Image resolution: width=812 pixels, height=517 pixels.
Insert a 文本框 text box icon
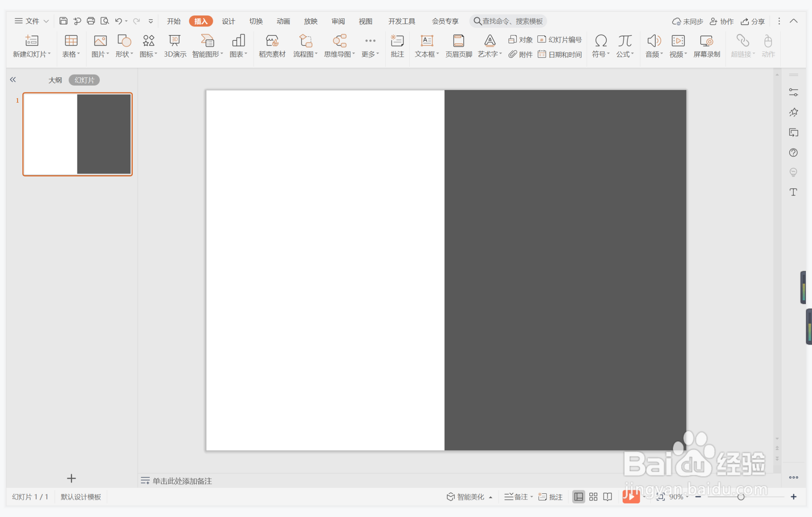[426, 41]
